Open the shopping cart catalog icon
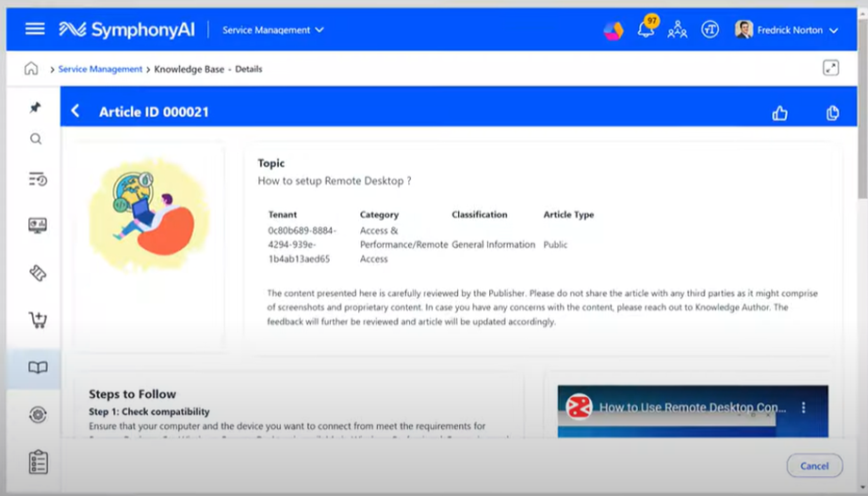The height and width of the screenshot is (496, 868). (x=37, y=320)
